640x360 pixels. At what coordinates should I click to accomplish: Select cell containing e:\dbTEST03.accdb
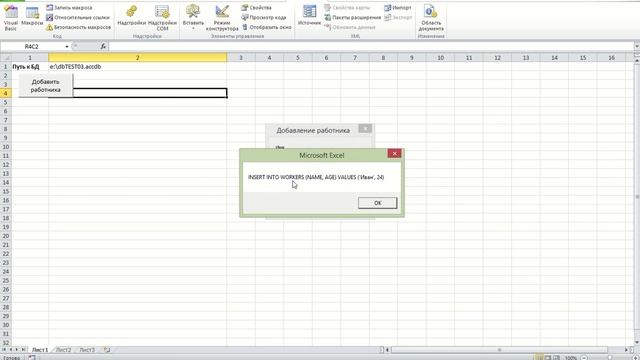coord(138,67)
